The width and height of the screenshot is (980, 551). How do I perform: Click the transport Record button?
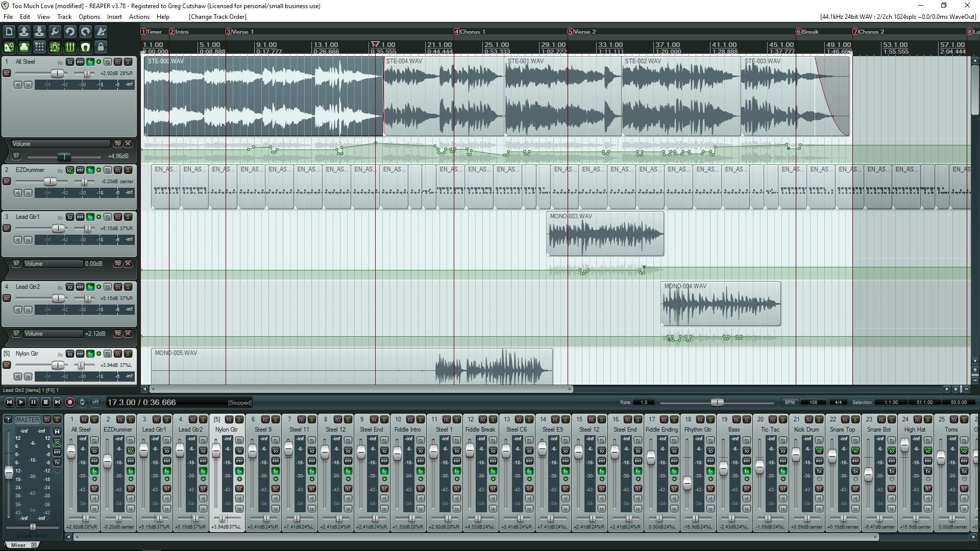point(70,403)
